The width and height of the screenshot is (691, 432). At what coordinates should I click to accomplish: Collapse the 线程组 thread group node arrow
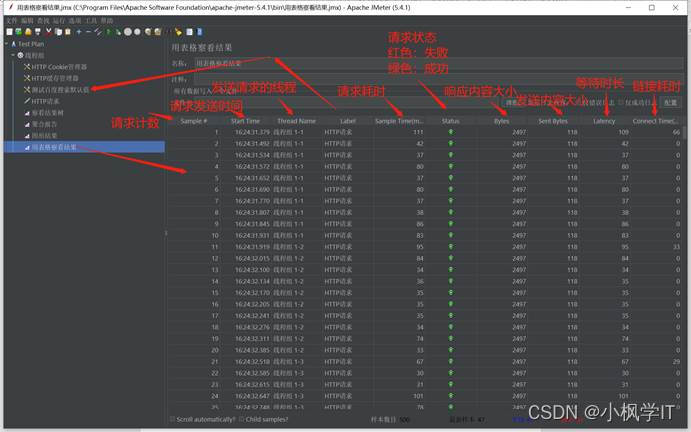click(x=13, y=55)
